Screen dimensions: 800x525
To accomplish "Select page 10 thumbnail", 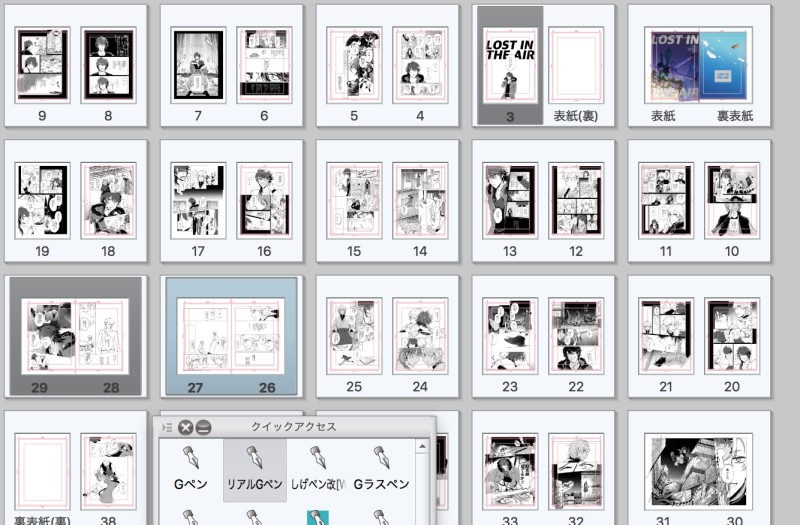I will pyautogui.click(x=732, y=201).
